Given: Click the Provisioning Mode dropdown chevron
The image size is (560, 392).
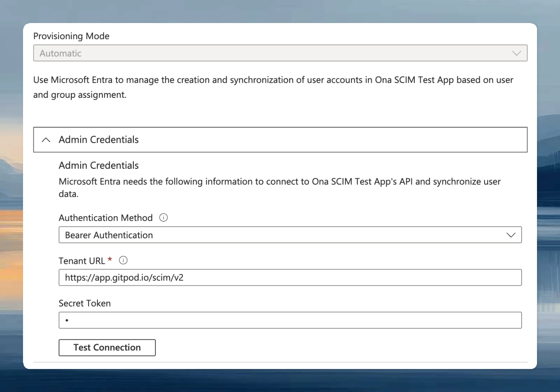Looking at the screenshot, I should point(516,53).
